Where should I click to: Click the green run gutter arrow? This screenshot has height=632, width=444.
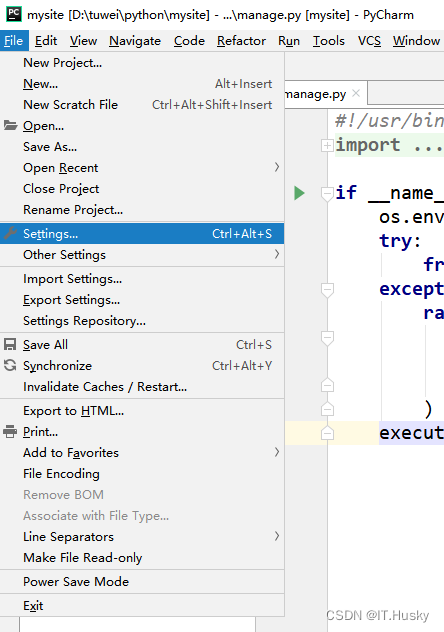point(299,193)
